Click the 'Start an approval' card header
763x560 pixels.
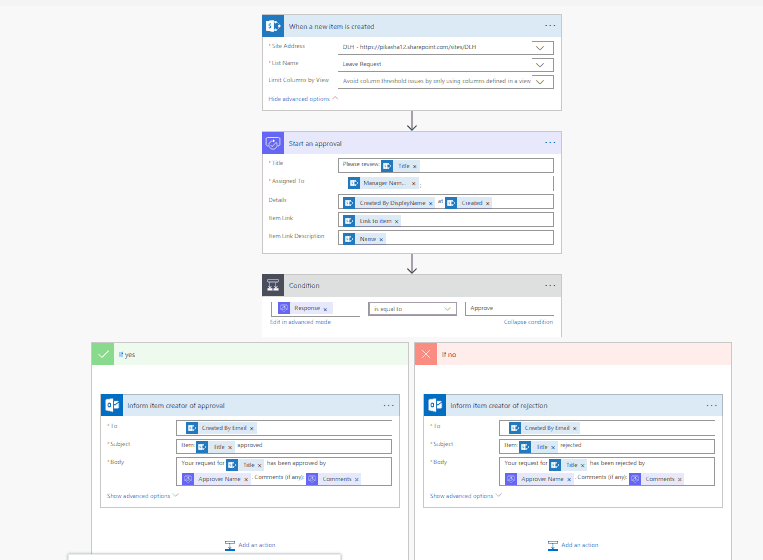(x=412, y=143)
